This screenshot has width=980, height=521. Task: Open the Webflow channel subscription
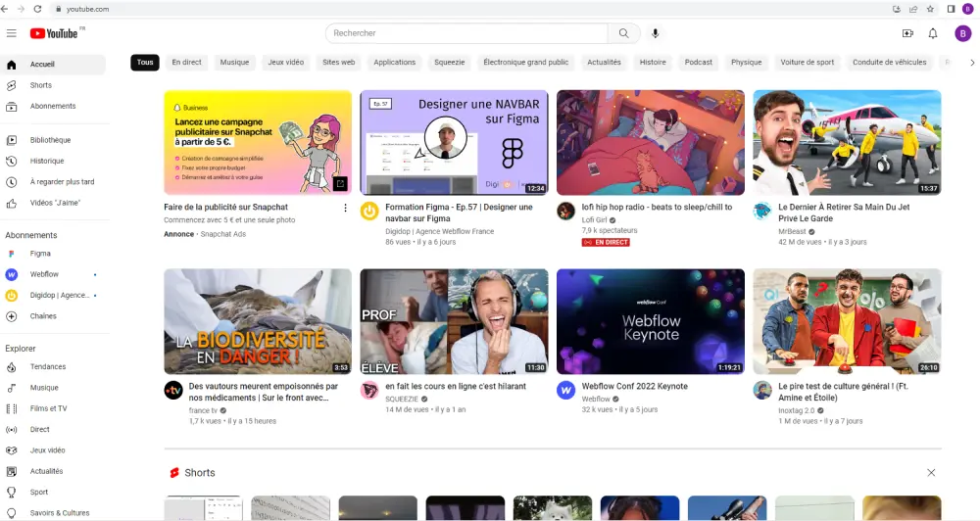53,274
